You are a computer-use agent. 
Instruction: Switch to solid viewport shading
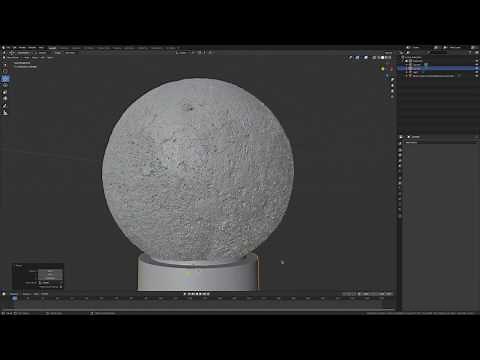tap(383, 58)
